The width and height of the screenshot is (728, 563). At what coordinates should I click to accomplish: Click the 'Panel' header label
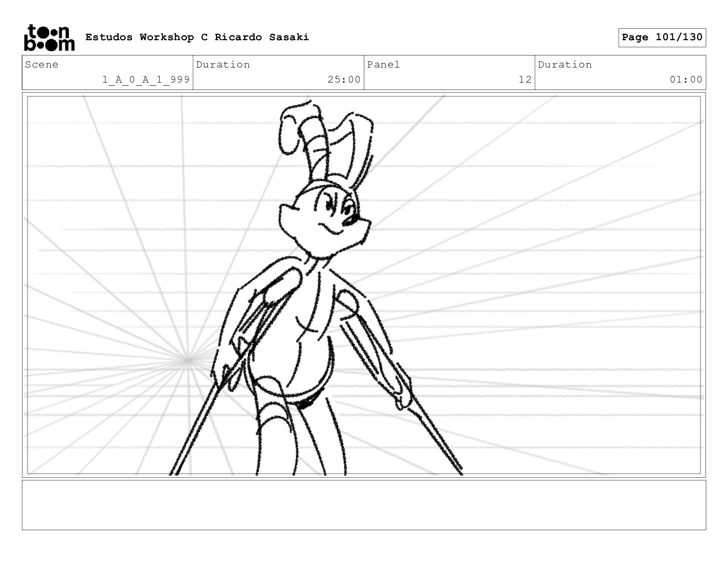pos(383,64)
